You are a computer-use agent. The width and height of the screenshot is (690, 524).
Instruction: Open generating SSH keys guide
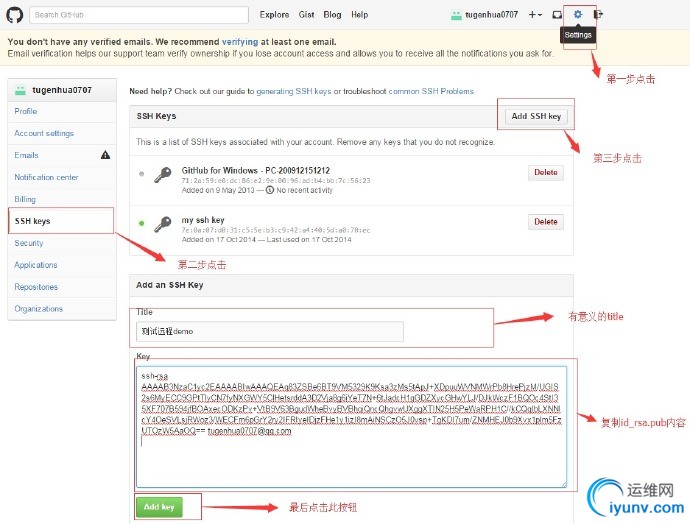coord(294,91)
